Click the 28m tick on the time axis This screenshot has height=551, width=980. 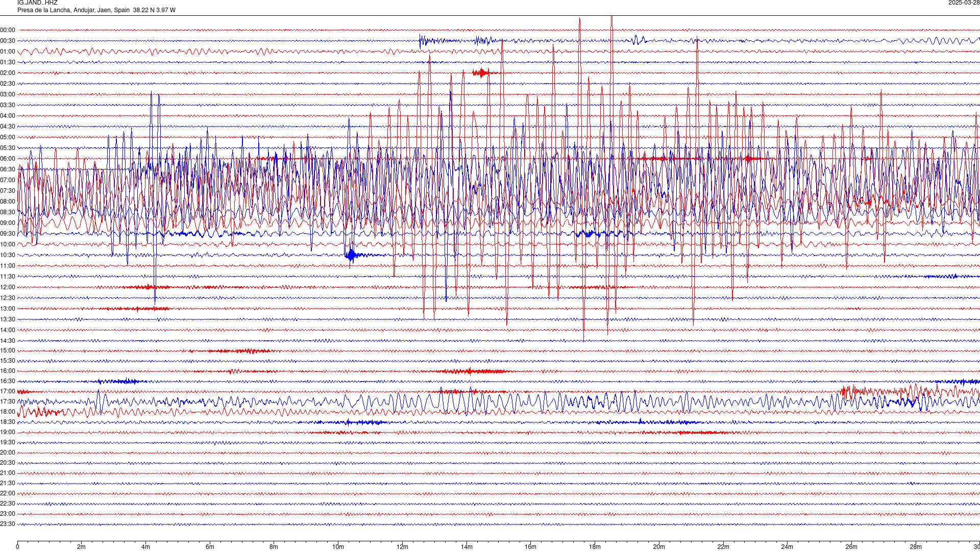916,547
